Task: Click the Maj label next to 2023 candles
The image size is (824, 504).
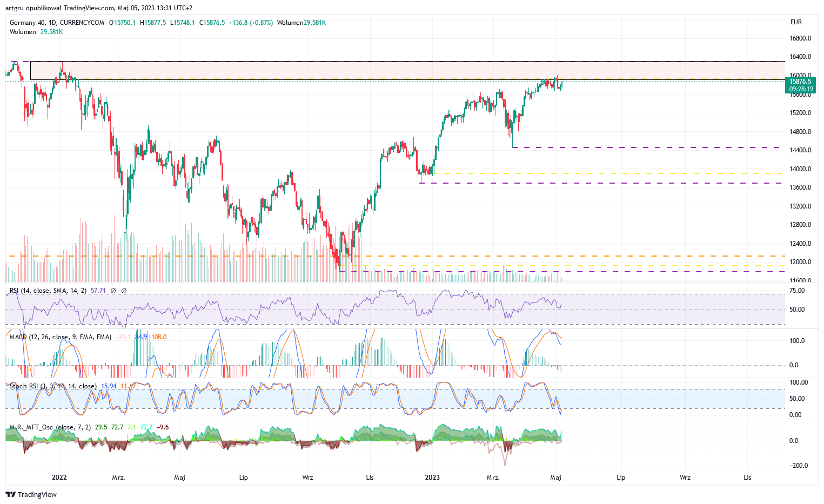Action: tap(556, 478)
